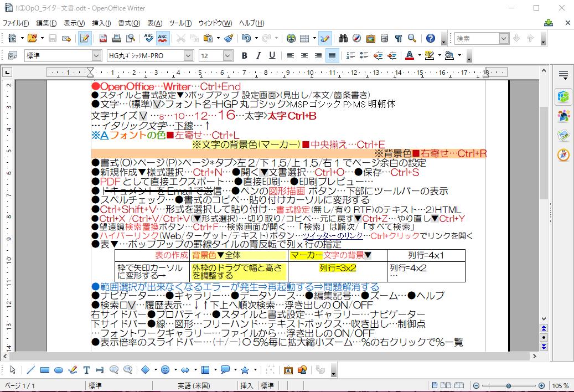Save the document with Save icon
The width and height of the screenshot is (574, 392).
[53, 38]
